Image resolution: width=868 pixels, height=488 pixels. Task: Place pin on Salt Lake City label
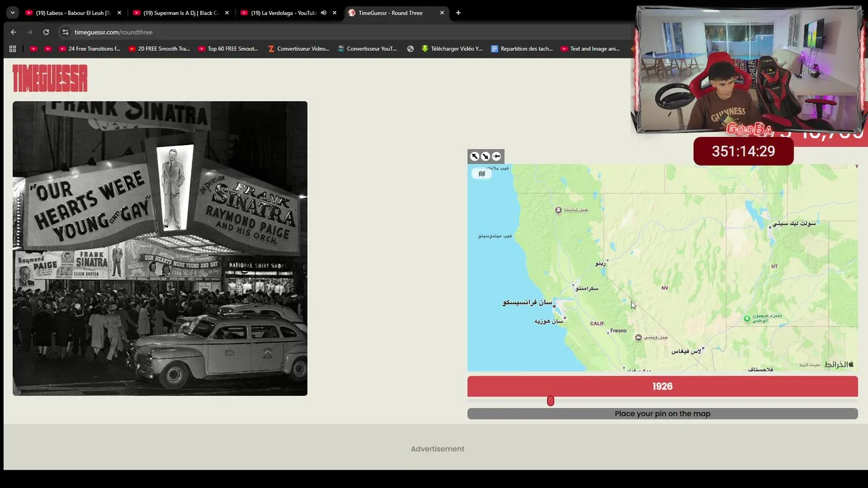(x=794, y=223)
